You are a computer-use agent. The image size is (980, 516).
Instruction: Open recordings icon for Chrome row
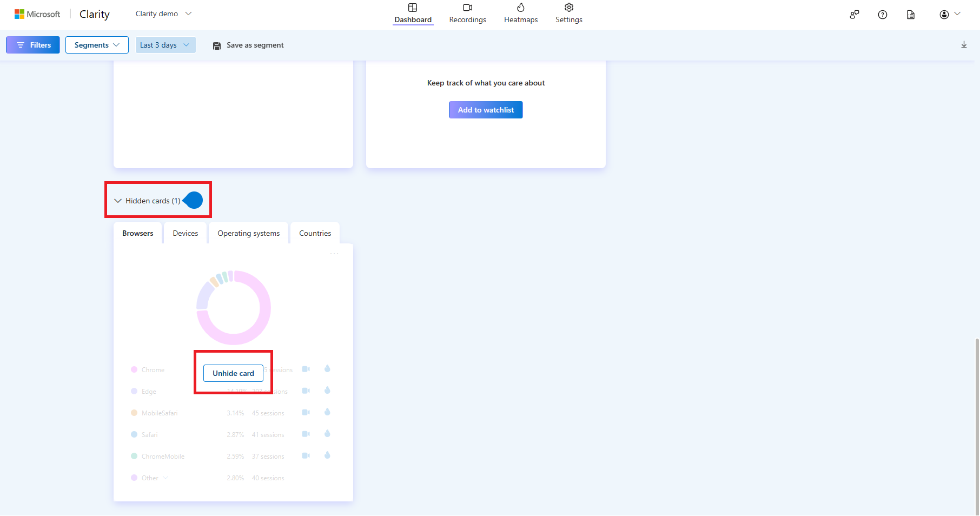306,369
